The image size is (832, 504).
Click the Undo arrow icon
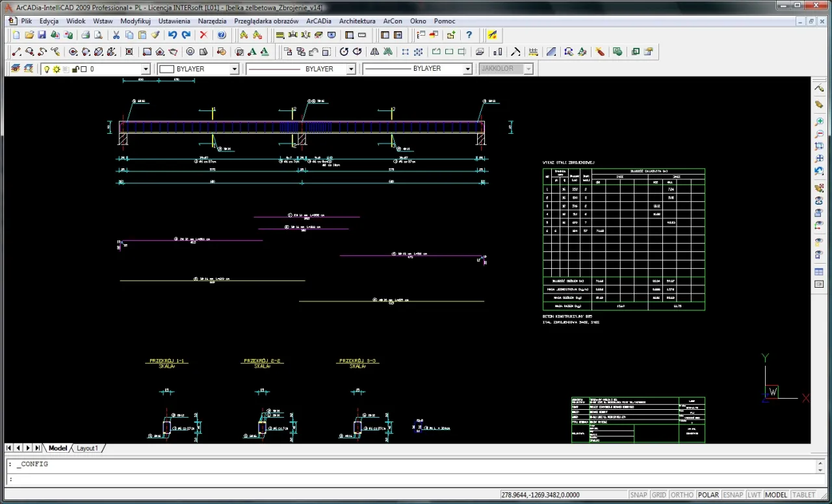click(172, 35)
